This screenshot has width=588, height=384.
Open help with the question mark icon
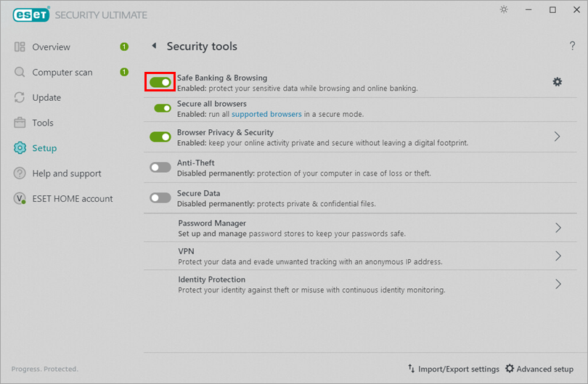pyautogui.click(x=572, y=46)
